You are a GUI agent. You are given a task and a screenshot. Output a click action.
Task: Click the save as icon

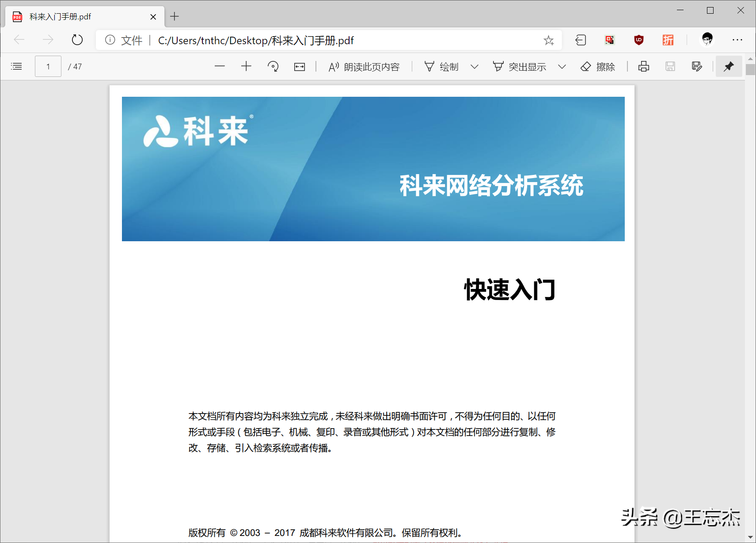pyautogui.click(x=697, y=66)
